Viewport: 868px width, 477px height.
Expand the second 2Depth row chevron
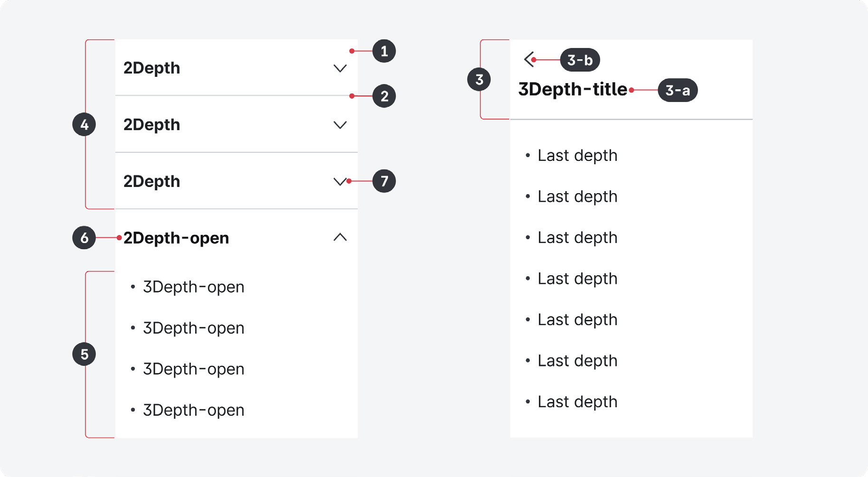point(340,125)
